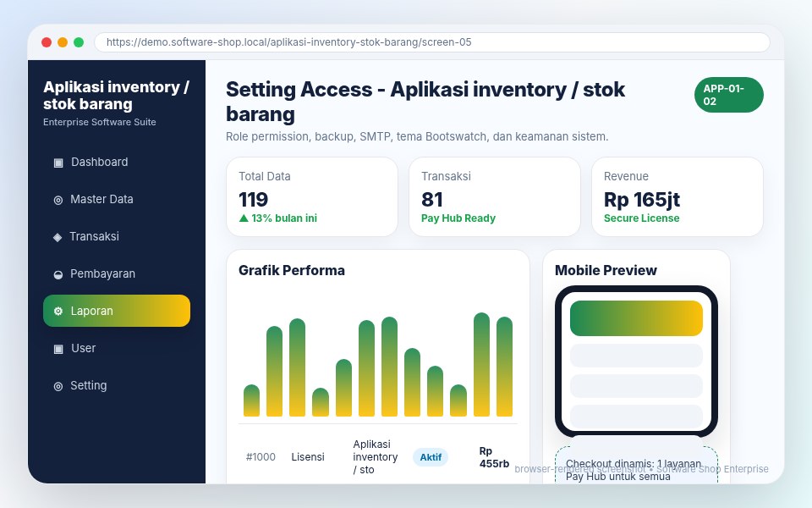Image resolution: width=812 pixels, height=508 pixels.
Task: Click the Pembayaran half-circle icon
Action: (58, 274)
